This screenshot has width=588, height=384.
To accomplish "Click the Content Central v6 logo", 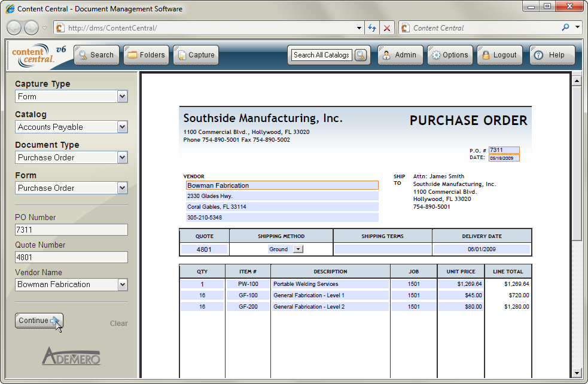I will click(38, 56).
